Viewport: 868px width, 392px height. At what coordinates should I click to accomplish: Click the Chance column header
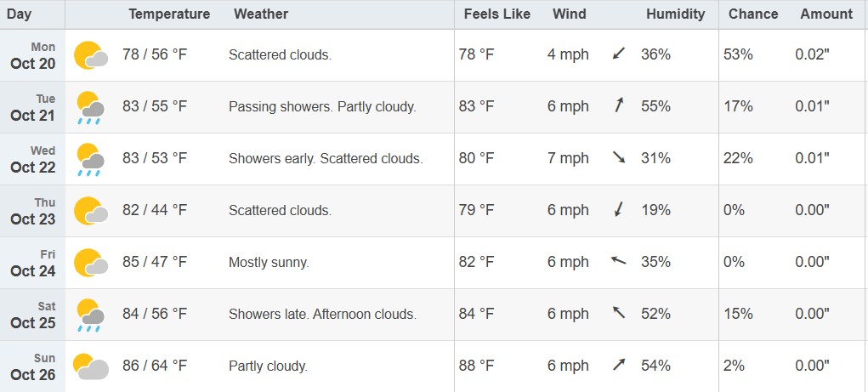(x=753, y=14)
